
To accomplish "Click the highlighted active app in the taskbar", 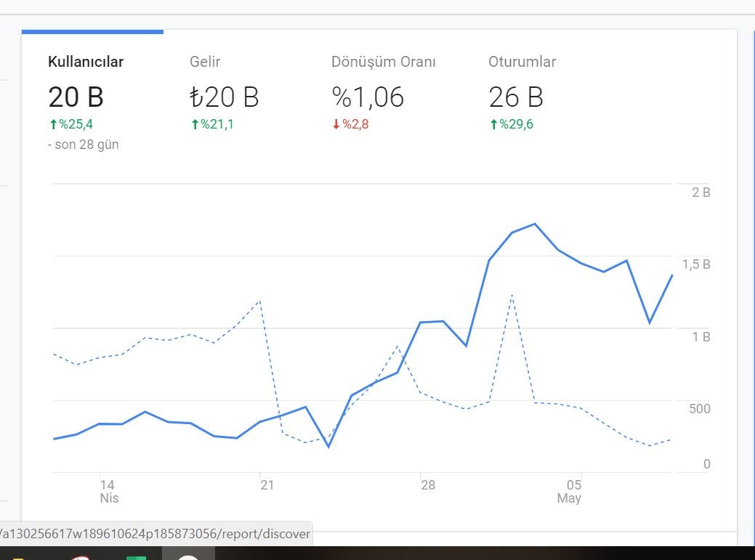I will coord(188,553).
